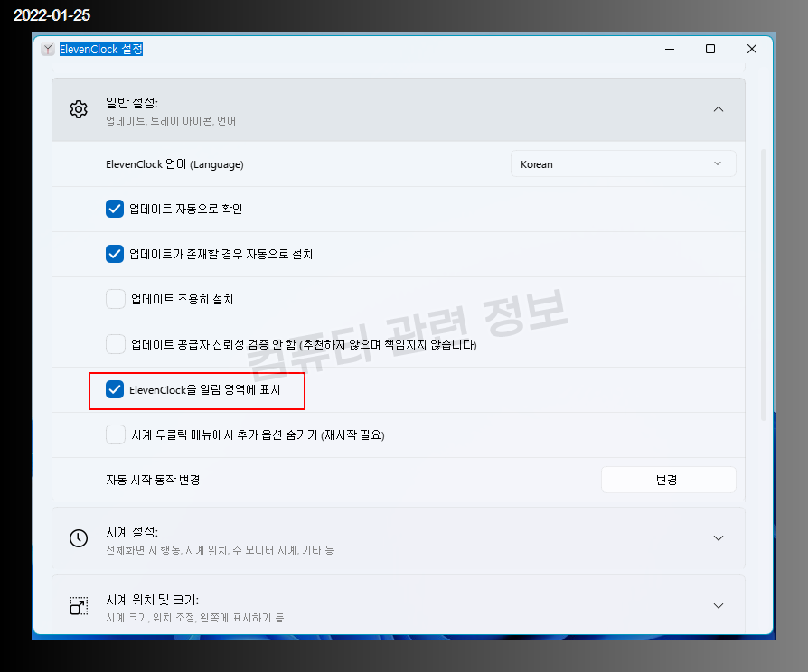Minimize the ElevenClock settings window
Screen dimensions: 808x672
(x=670, y=49)
